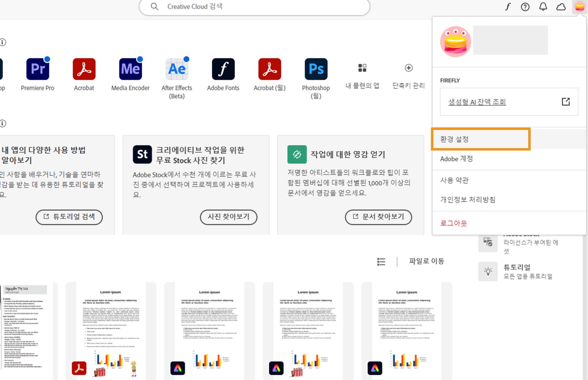Open After Effects (Beta) icon
588x380 pixels.
click(x=177, y=69)
